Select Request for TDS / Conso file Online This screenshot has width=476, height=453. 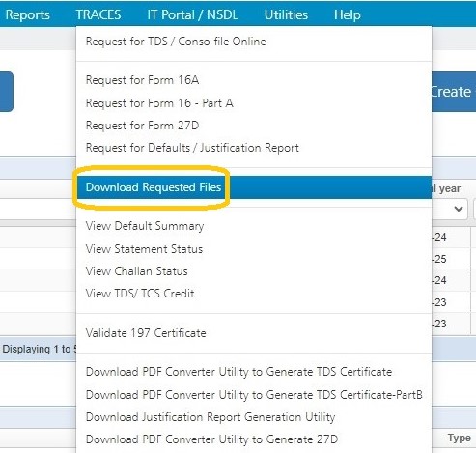254,42
